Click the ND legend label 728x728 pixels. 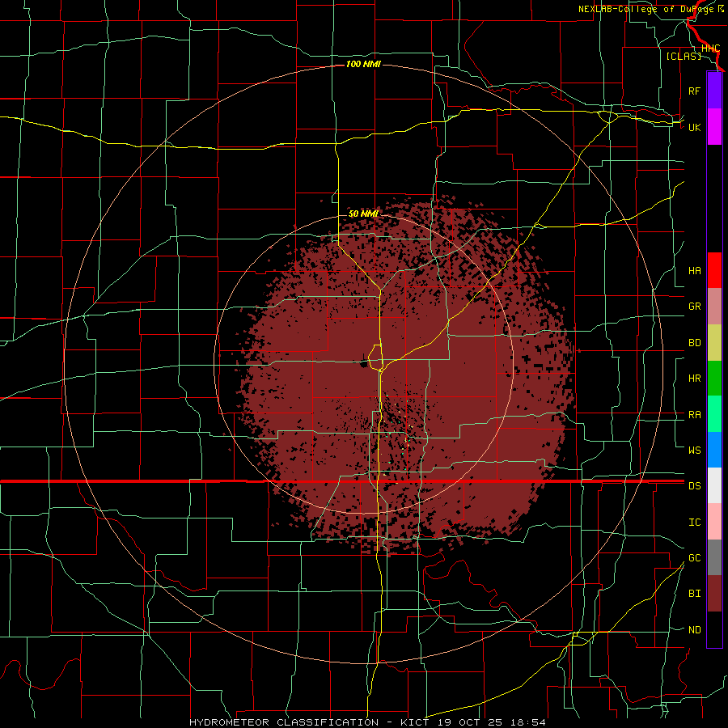tap(694, 629)
